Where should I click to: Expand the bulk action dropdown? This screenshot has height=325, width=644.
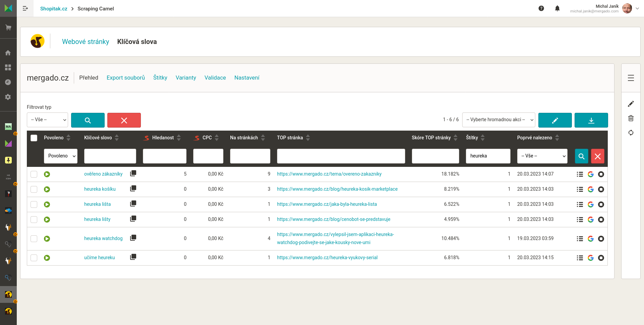click(x=498, y=120)
